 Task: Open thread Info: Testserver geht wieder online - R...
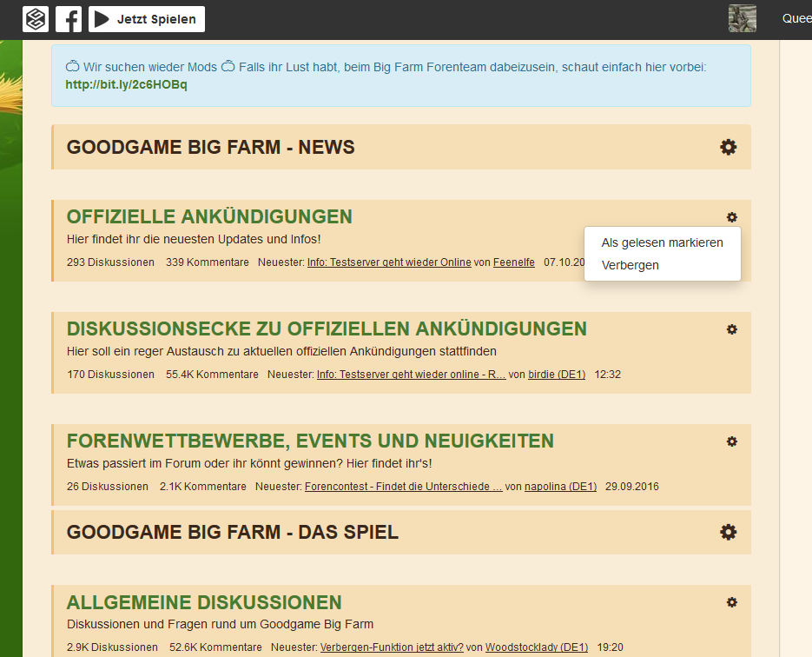pyautogui.click(x=411, y=374)
